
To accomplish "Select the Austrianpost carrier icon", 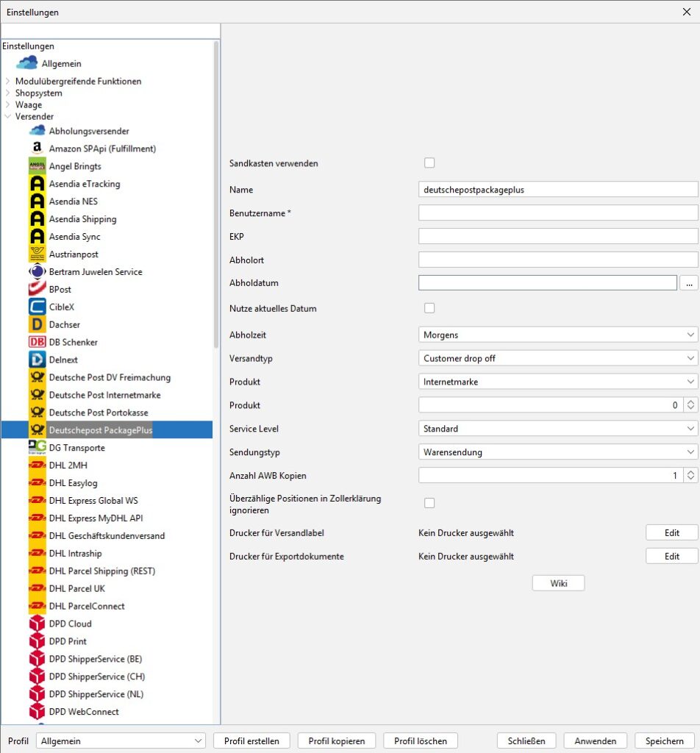I will click(37, 254).
